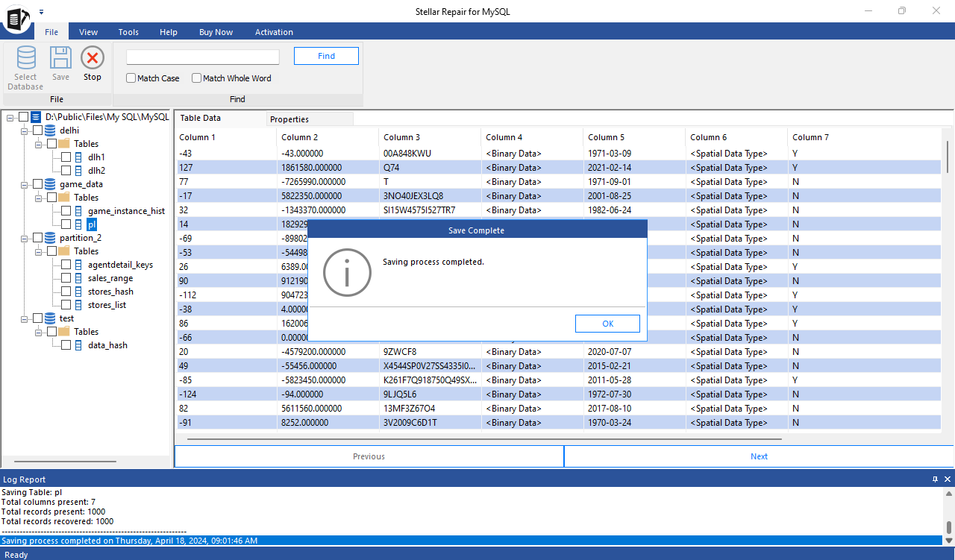Image resolution: width=955 pixels, height=560 pixels.
Task: Check the box for pl table
Action: [x=66, y=224]
